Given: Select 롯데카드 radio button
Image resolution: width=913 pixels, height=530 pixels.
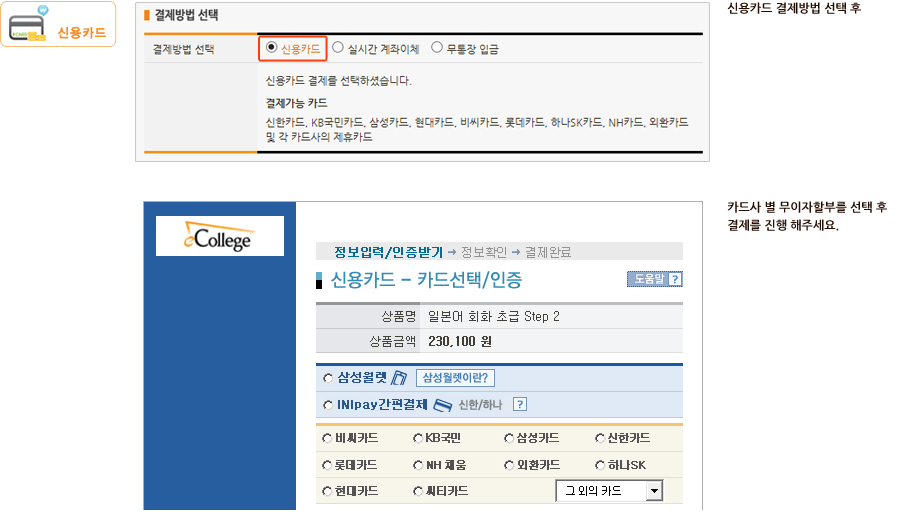Looking at the screenshot, I should point(327,465).
